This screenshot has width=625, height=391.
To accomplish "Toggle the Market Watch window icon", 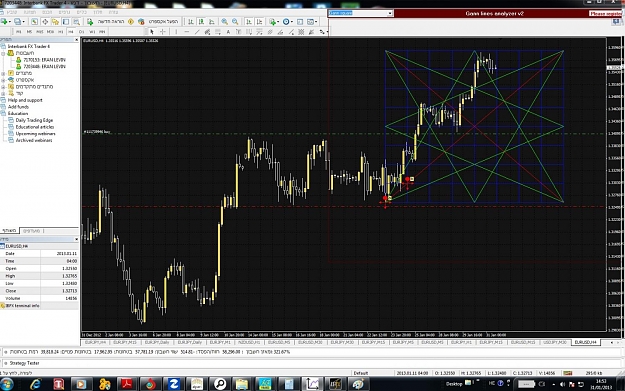I will coord(34,22).
